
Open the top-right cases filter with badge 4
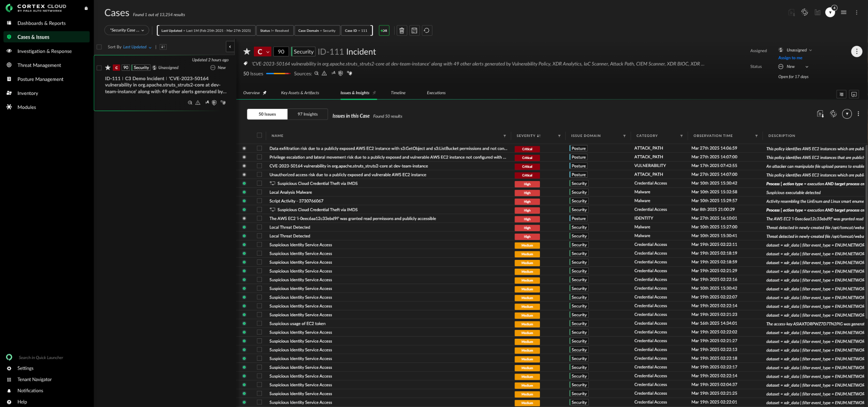(x=830, y=12)
